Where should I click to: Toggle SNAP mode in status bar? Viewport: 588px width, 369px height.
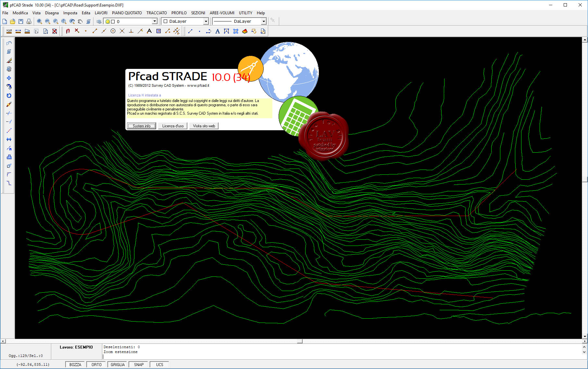coord(139,364)
